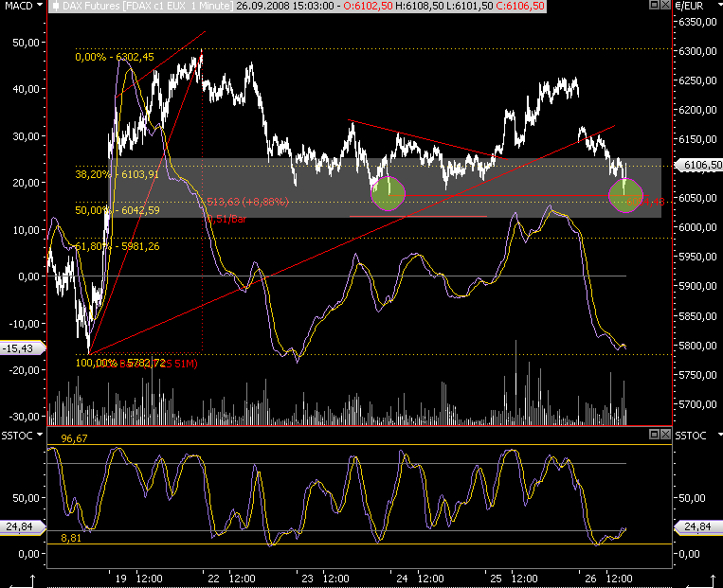Click the 6300,00 price axis label
The height and width of the screenshot is (588, 723).
pyautogui.click(x=697, y=51)
